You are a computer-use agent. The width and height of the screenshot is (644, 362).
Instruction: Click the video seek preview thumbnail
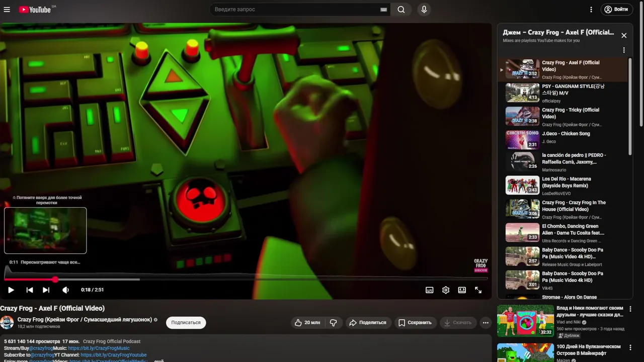coord(45,231)
